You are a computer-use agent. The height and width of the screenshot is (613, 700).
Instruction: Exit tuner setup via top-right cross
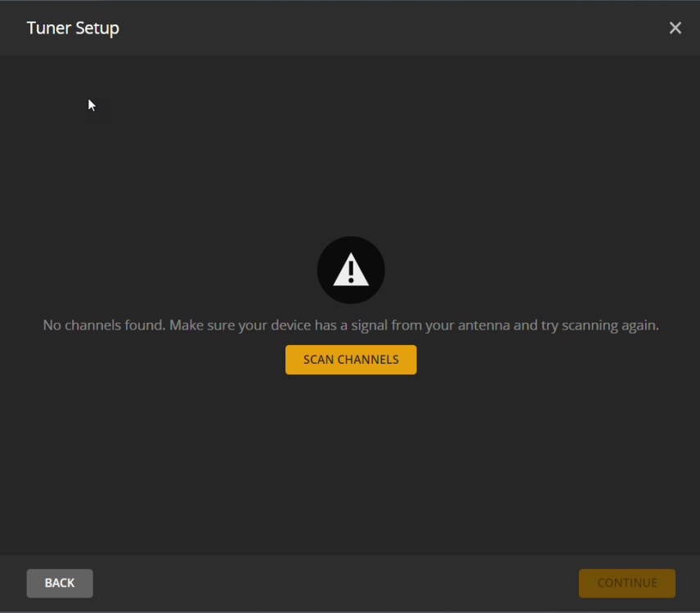point(675,28)
